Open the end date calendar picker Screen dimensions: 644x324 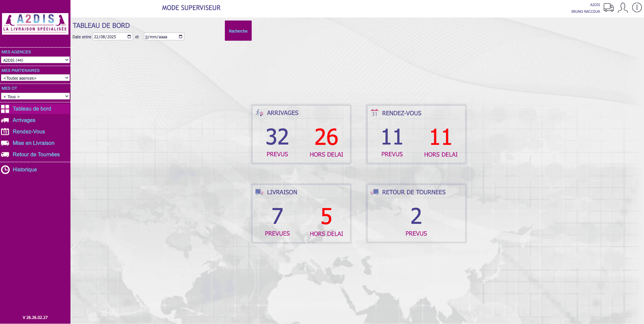click(181, 37)
